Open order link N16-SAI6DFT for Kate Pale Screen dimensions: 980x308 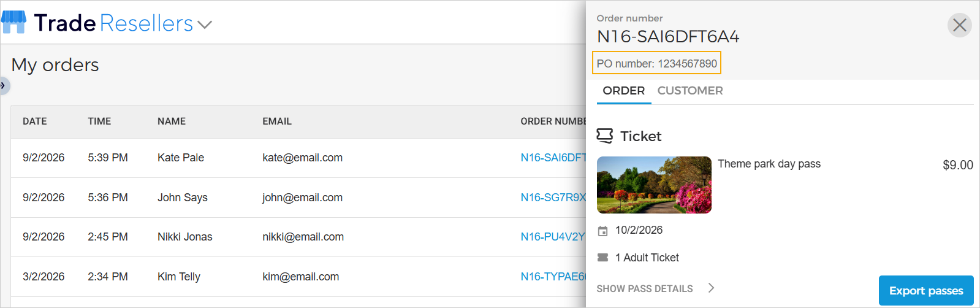pos(553,158)
